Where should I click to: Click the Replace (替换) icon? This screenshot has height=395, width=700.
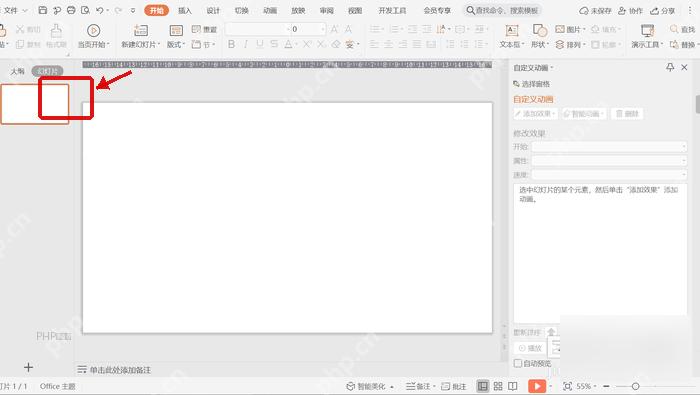tap(674, 45)
